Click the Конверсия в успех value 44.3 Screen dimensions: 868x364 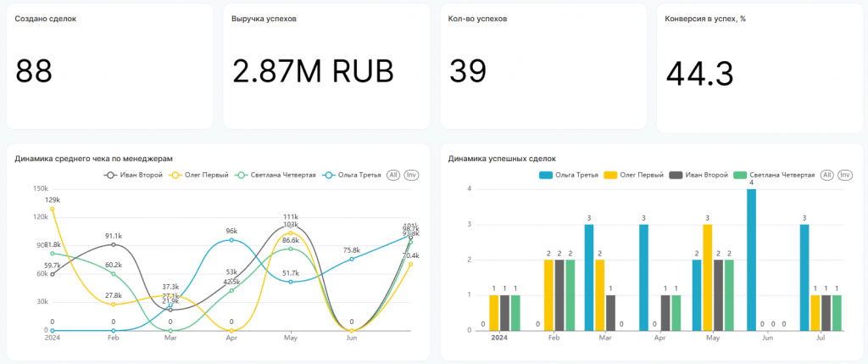click(x=699, y=74)
